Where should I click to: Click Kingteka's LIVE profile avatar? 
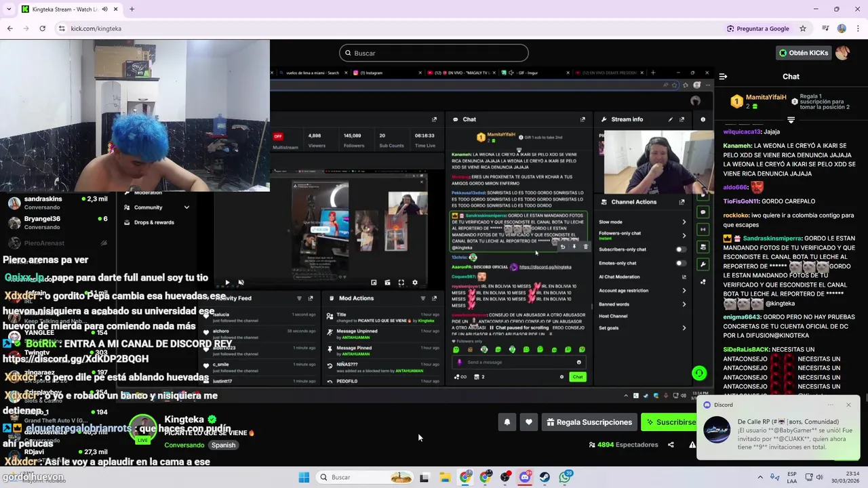tap(143, 428)
